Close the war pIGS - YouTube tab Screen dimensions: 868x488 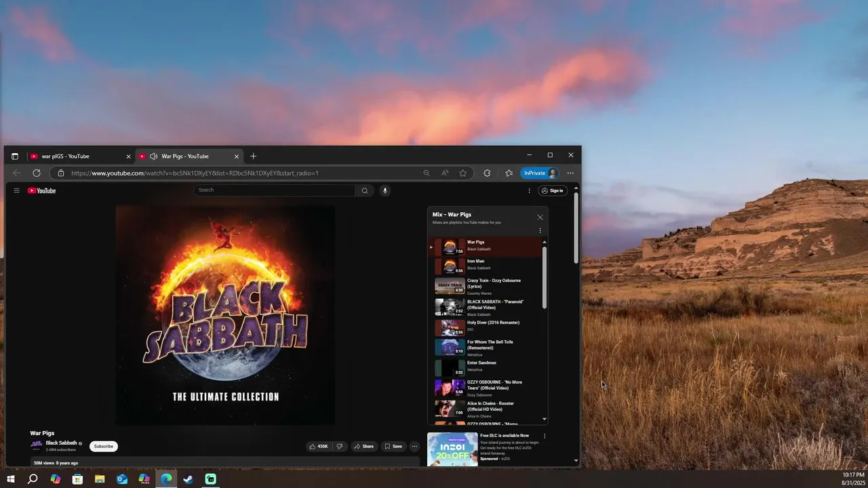(128, 157)
